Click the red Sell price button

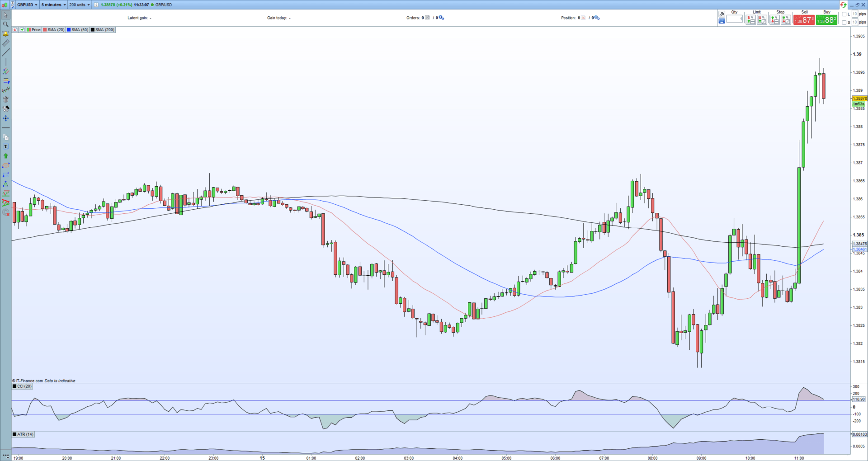pos(804,20)
